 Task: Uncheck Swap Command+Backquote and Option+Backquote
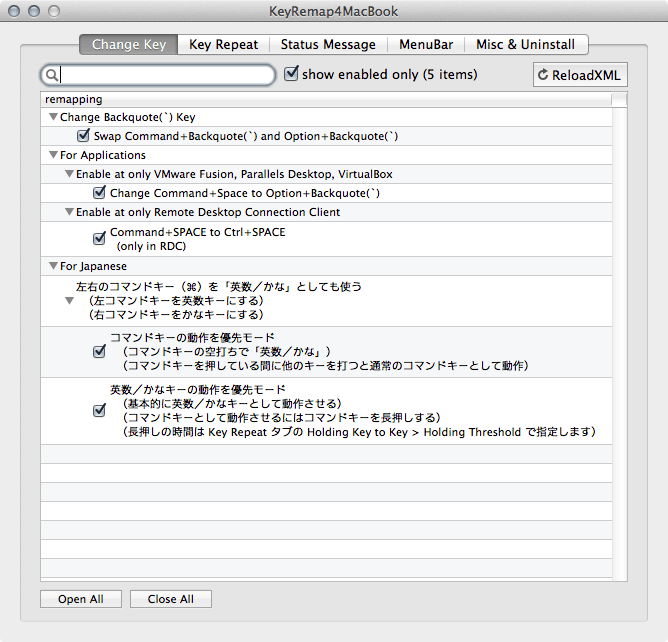pos(84,136)
